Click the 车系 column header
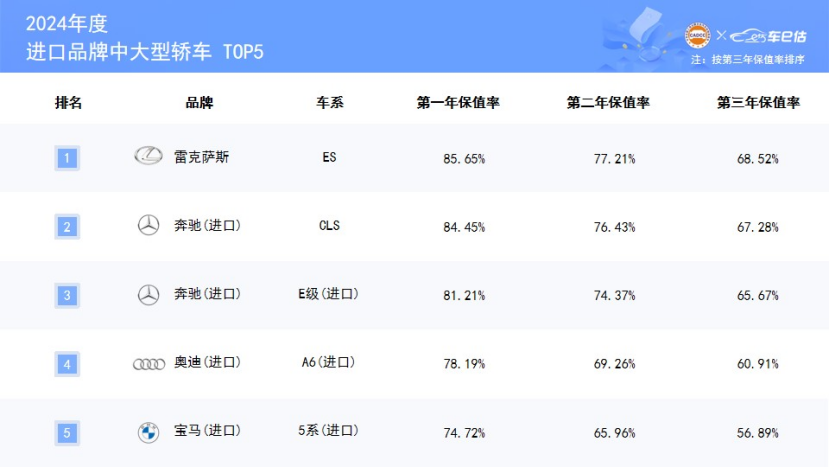The width and height of the screenshot is (830, 467). [330, 102]
